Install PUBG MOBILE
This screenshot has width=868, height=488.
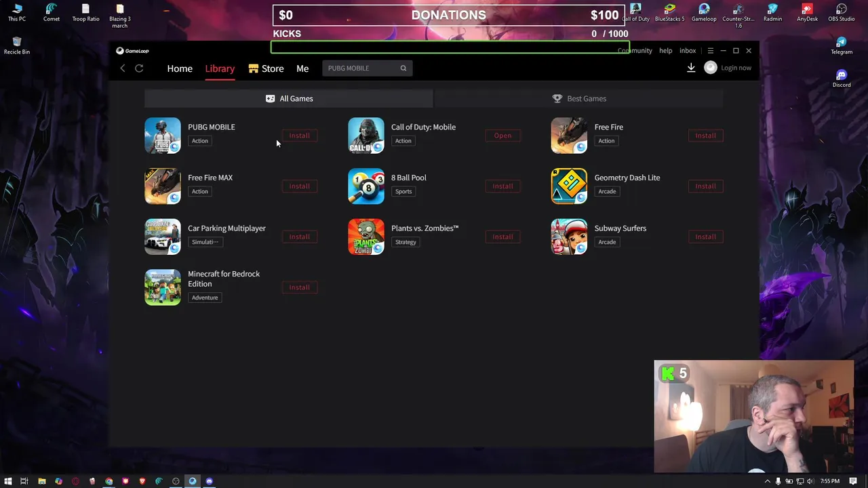pos(299,136)
